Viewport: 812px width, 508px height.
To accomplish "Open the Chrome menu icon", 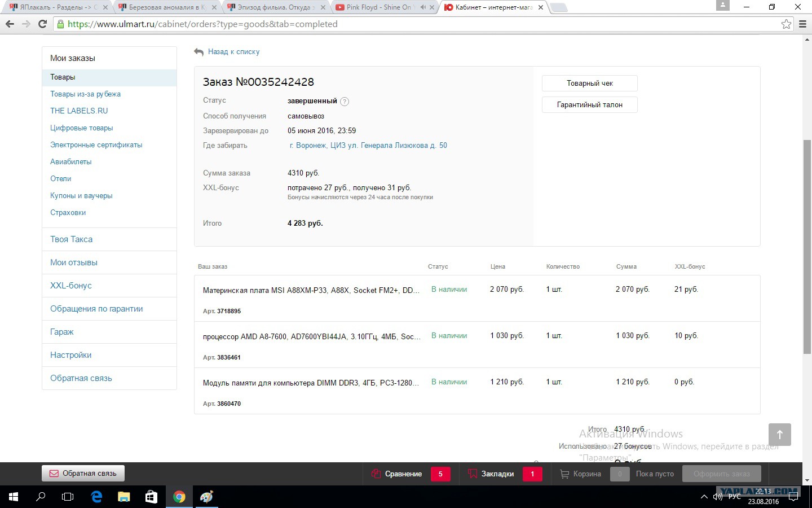I will click(x=803, y=24).
